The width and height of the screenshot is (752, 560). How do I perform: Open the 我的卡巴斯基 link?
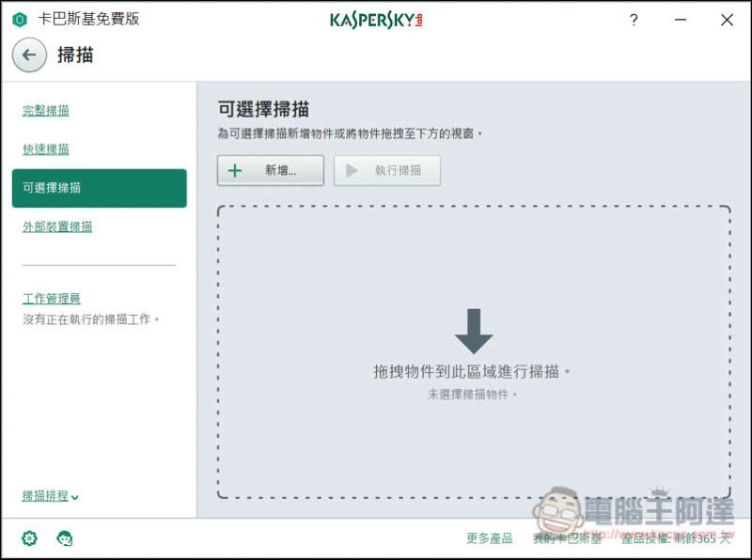[x=568, y=538]
